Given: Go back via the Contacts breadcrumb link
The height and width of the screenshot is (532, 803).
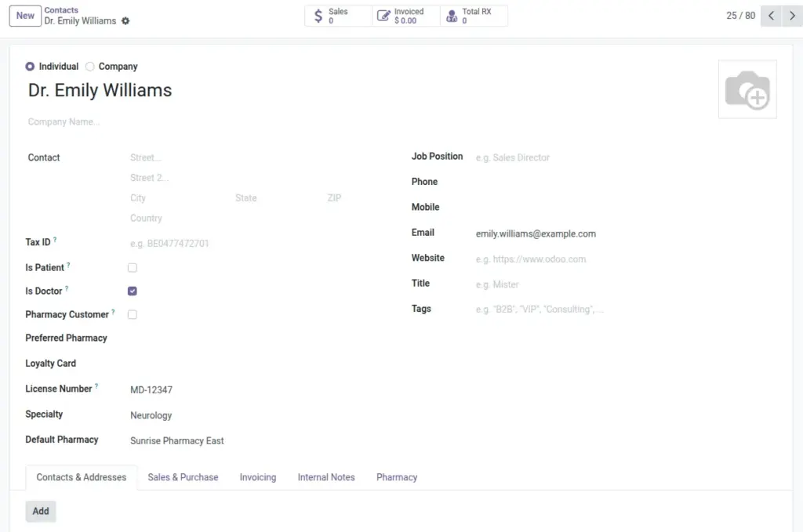Looking at the screenshot, I should 61,10.
